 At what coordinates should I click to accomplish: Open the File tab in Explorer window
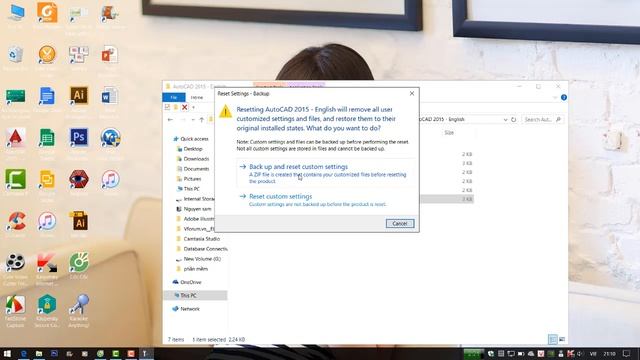click(173, 97)
